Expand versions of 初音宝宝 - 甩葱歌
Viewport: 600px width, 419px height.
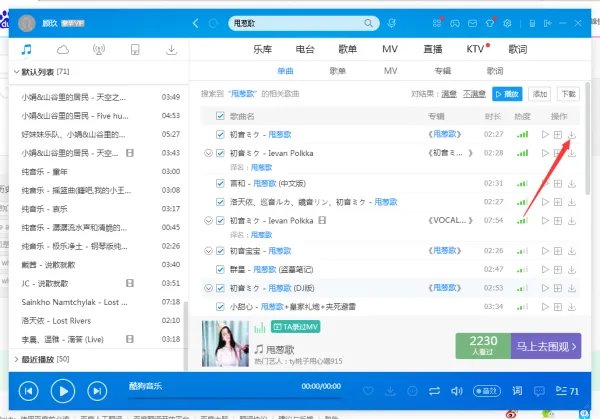[208, 251]
